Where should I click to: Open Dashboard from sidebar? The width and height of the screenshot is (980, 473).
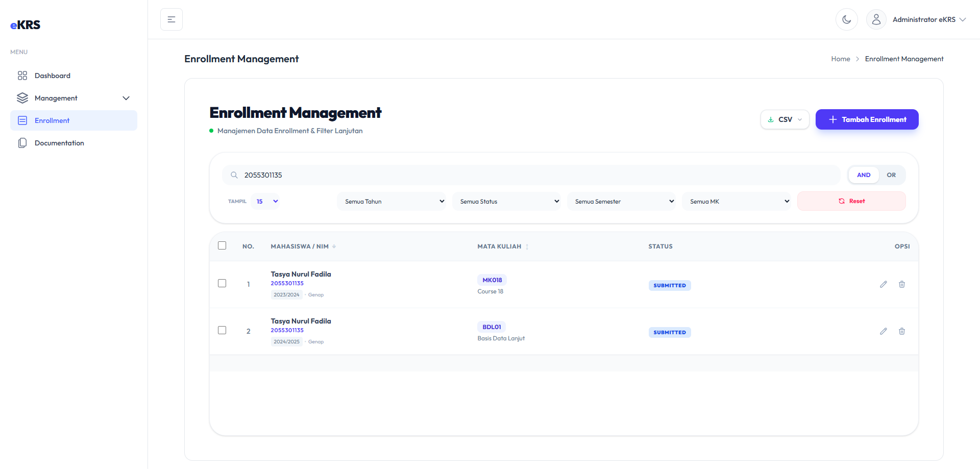[x=73, y=76]
